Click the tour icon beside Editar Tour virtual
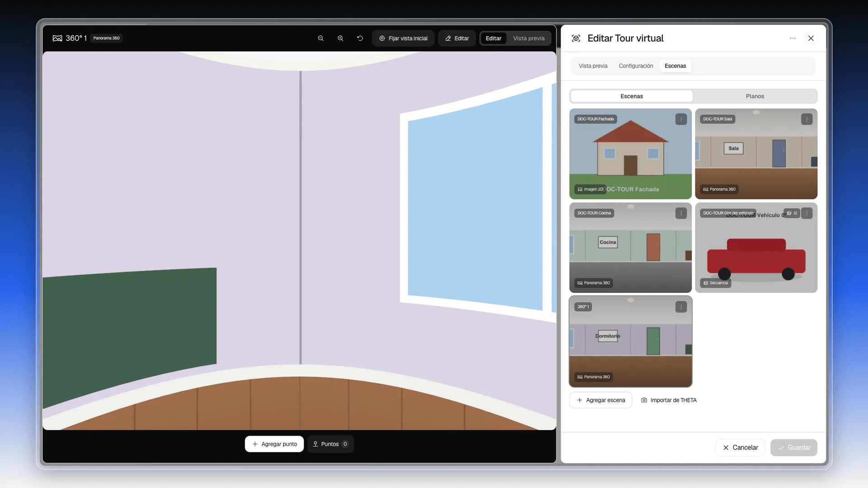Screen dimensions: 868x488 coord(576,38)
